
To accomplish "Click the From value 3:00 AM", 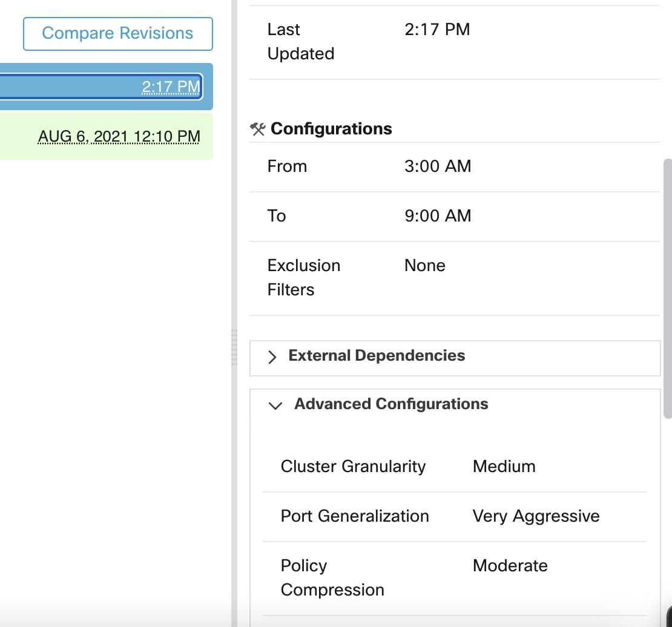I will pyautogui.click(x=438, y=166).
